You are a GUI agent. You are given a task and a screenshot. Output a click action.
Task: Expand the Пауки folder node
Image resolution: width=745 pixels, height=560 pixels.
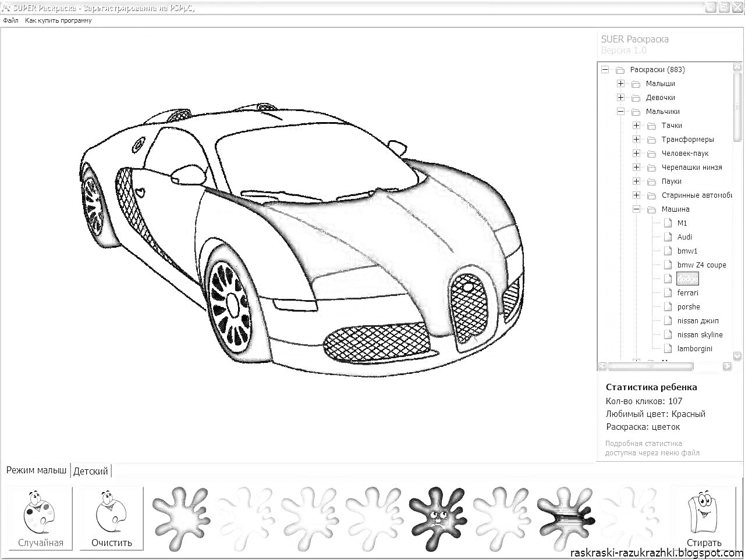(636, 181)
